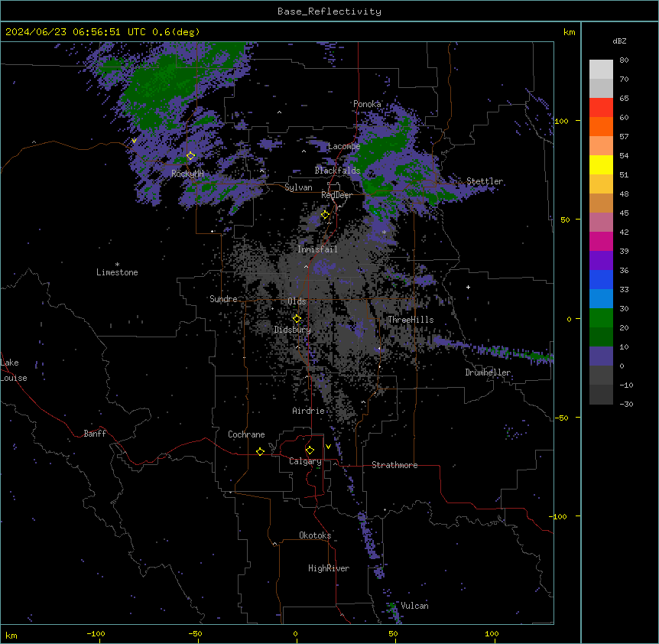Click the yellow diamond marker above RockyMH

click(x=191, y=156)
